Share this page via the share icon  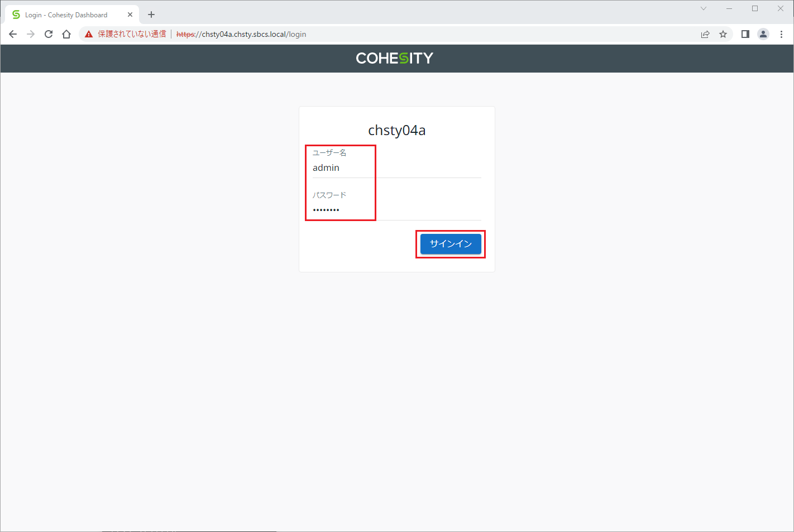click(x=705, y=34)
